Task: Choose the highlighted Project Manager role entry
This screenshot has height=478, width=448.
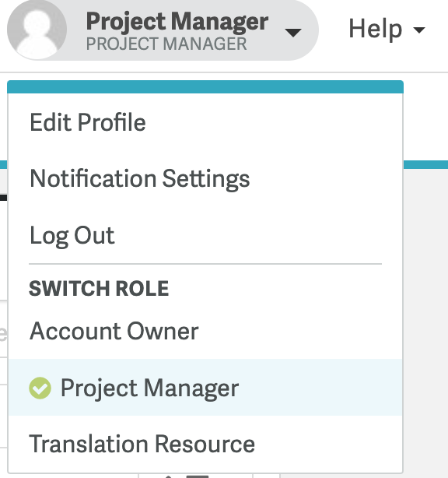Action: pyautogui.click(x=205, y=388)
